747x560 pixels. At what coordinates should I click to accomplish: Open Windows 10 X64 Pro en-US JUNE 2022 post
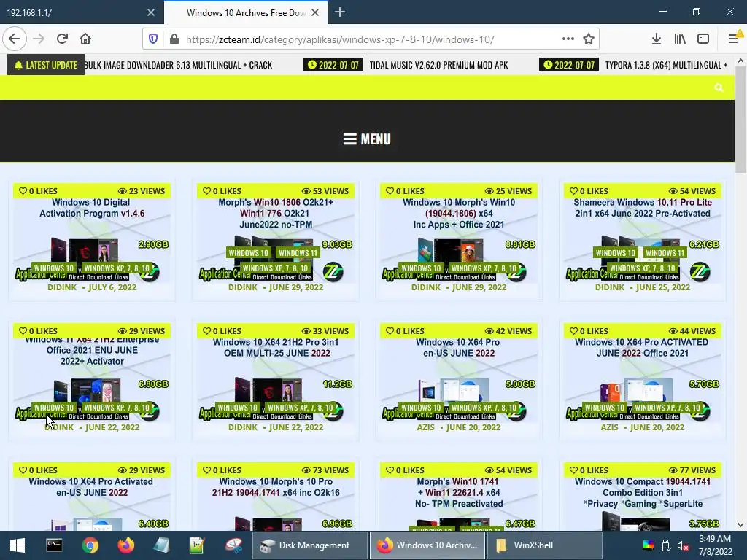(458, 348)
